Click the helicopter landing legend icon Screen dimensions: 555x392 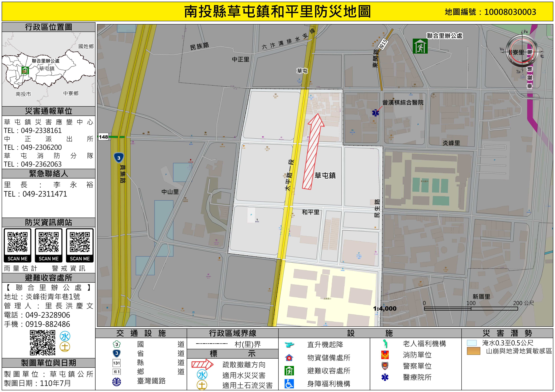(289, 344)
